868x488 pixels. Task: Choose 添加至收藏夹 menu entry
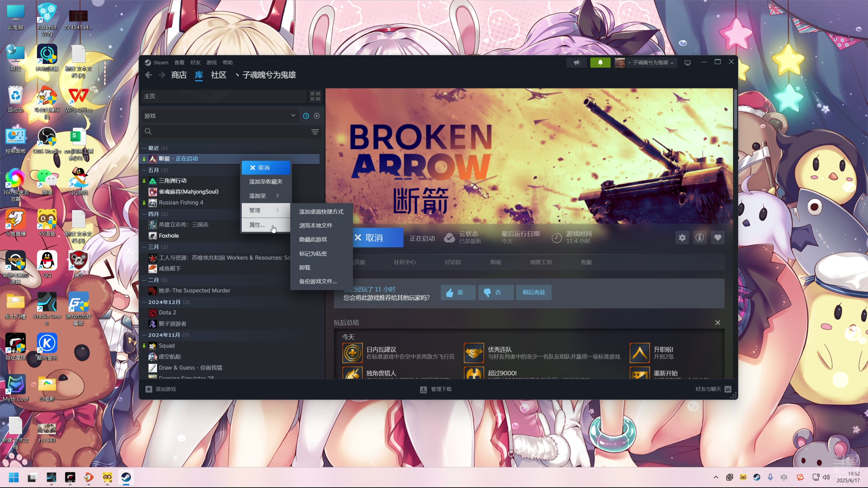[x=266, y=182]
